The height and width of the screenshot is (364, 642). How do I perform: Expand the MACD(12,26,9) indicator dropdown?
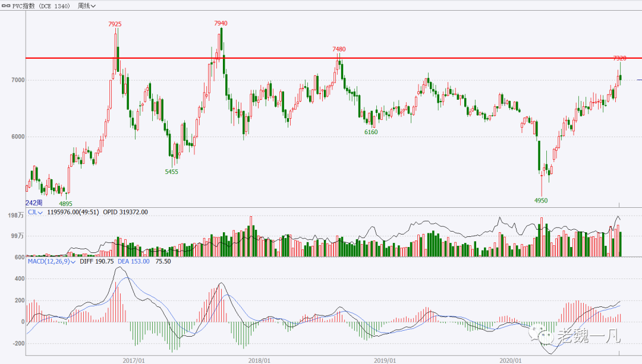[x=52, y=261]
